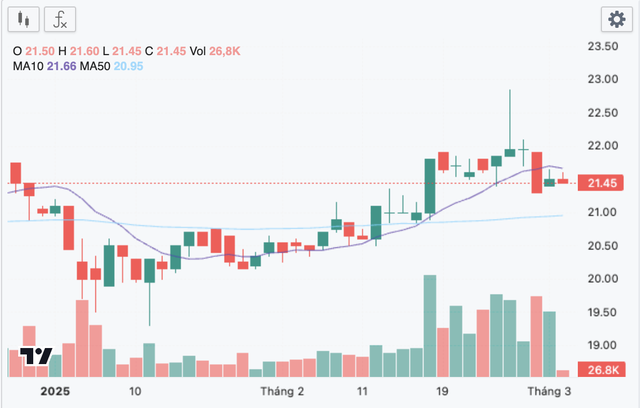Select the MA50 indicator legend

(111, 66)
